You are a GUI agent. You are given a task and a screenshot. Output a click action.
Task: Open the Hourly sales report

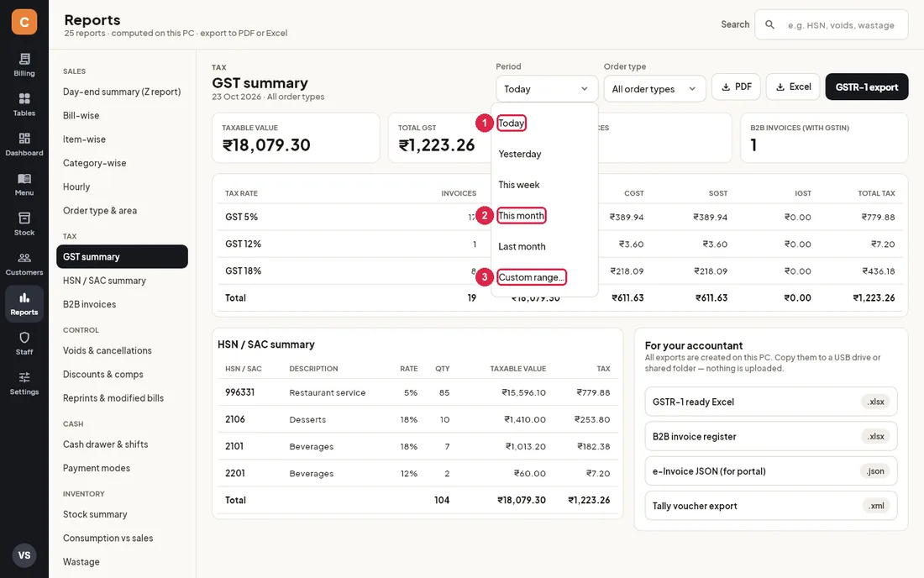[x=122, y=187]
